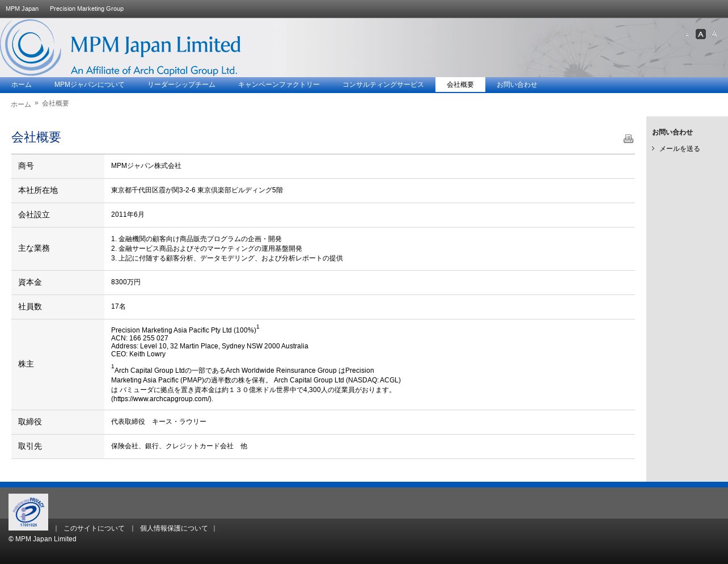Click 代表取締役 キース・ラウリー text
Image resolution: width=728 pixels, height=564 pixels.
click(159, 422)
